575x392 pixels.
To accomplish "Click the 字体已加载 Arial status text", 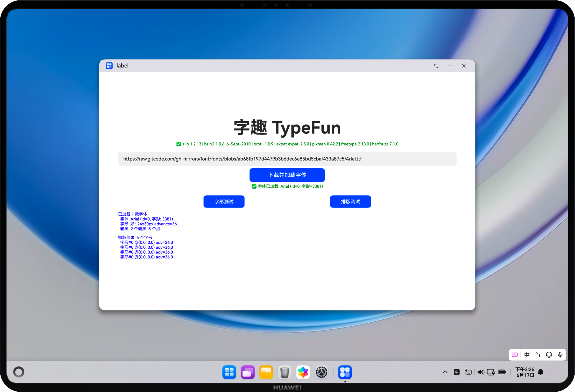I will [x=287, y=186].
